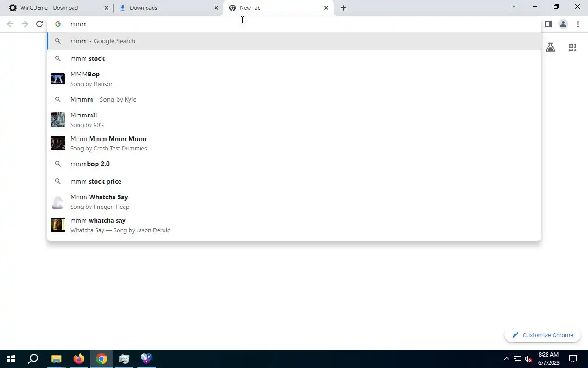Open Chrome's three-dot menu
Screen dimensions: 588x368
578,24
